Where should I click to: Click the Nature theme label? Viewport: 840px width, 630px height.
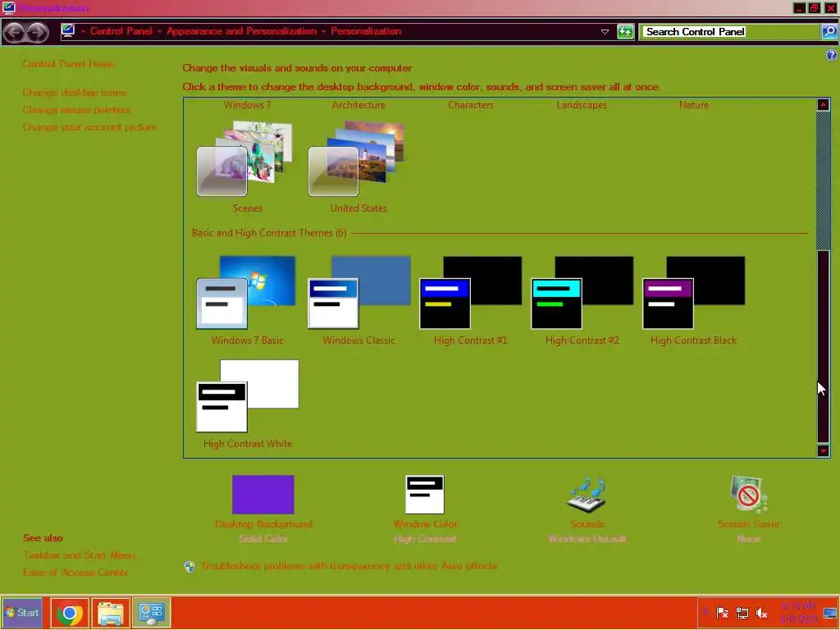click(x=694, y=105)
